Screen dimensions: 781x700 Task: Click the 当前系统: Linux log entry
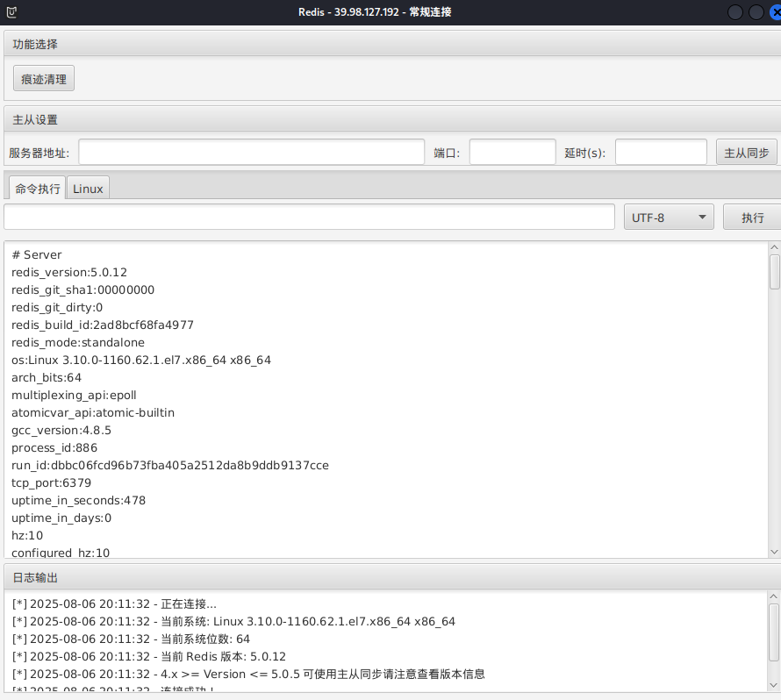pos(233,621)
